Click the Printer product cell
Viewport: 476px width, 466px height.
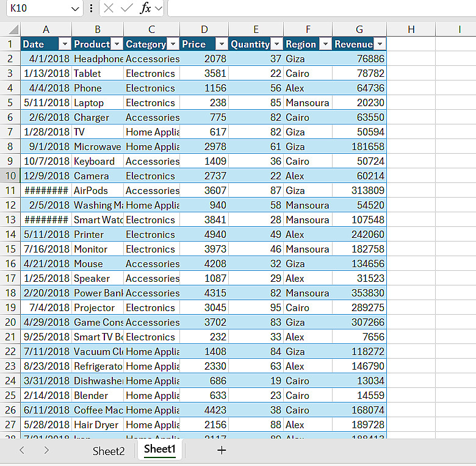98,234
